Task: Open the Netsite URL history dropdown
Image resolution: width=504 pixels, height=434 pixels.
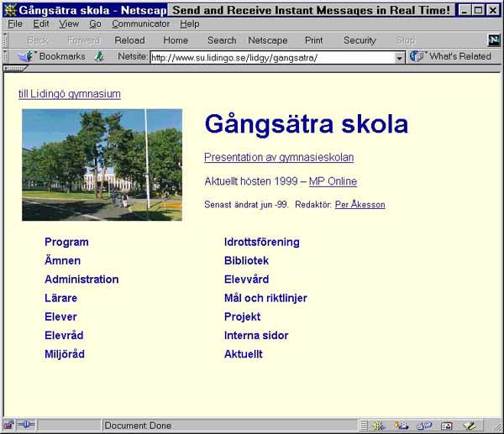Action: point(399,58)
